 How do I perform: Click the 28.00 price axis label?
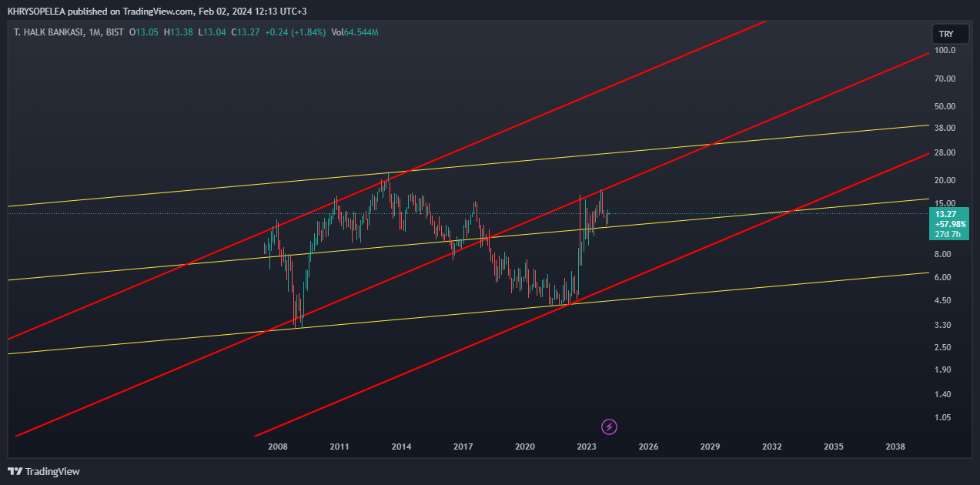945,152
